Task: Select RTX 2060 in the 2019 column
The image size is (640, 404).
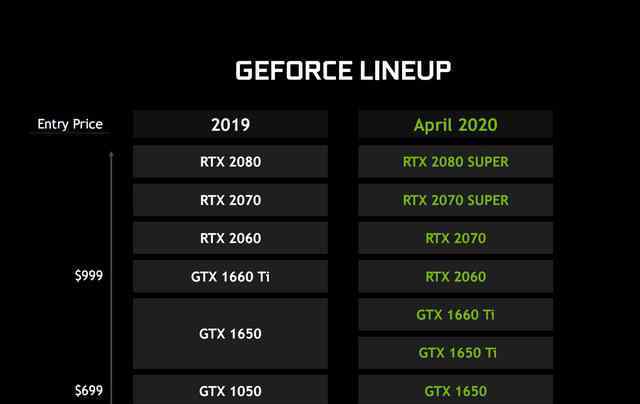Action: point(230,238)
